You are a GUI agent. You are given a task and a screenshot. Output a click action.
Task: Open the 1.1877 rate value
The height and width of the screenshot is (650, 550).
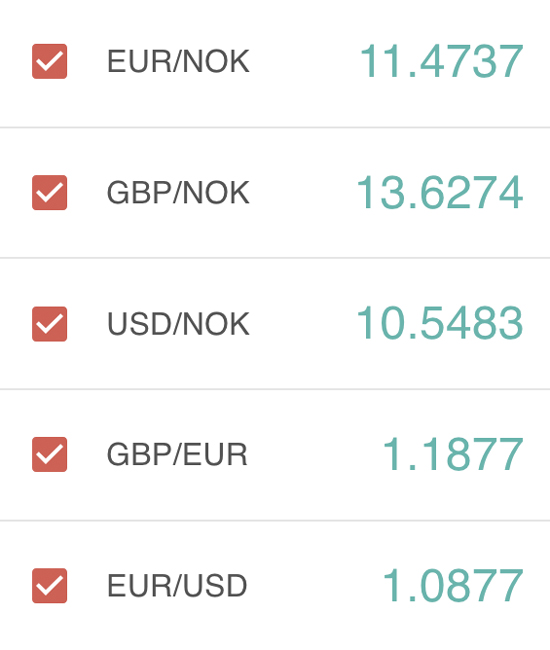tap(453, 454)
